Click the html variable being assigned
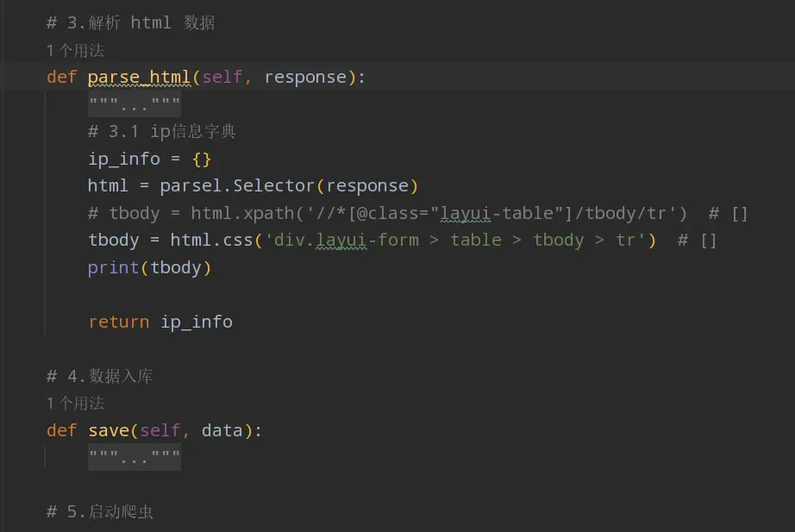Image resolution: width=795 pixels, height=532 pixels. [x=108, y=185]
